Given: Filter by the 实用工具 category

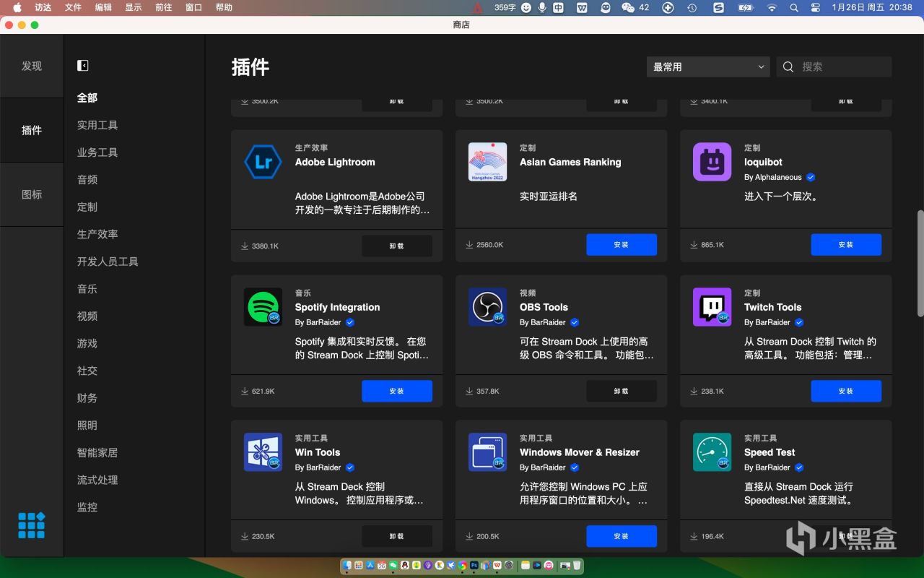Looking at the screenshot, I should [97, 125].
